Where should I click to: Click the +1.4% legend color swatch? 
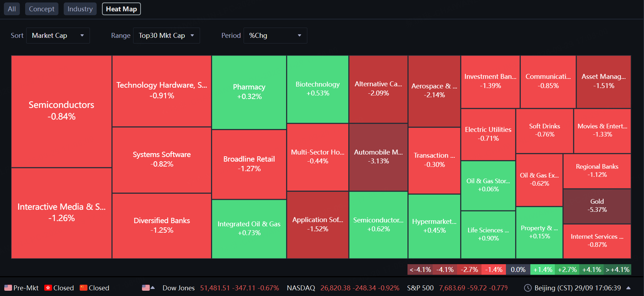coord(542,269)
